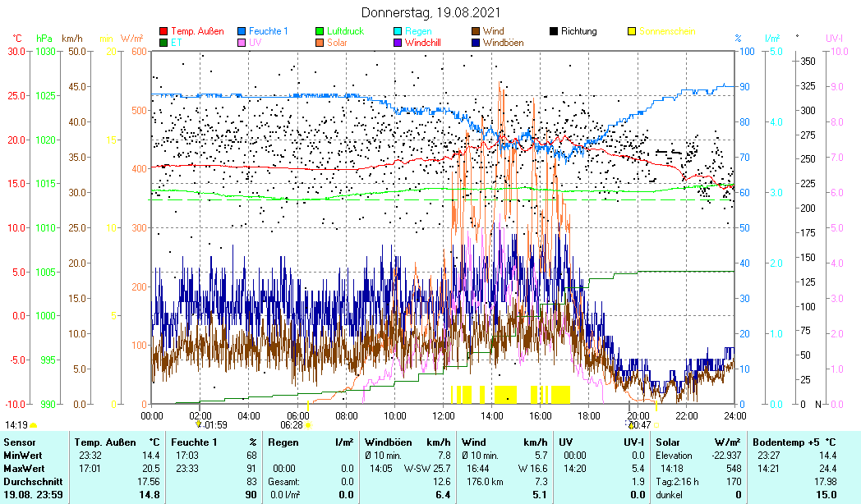Click the MaxWert row label
This screenshot has width=861, height=504.
pos(24,469)
